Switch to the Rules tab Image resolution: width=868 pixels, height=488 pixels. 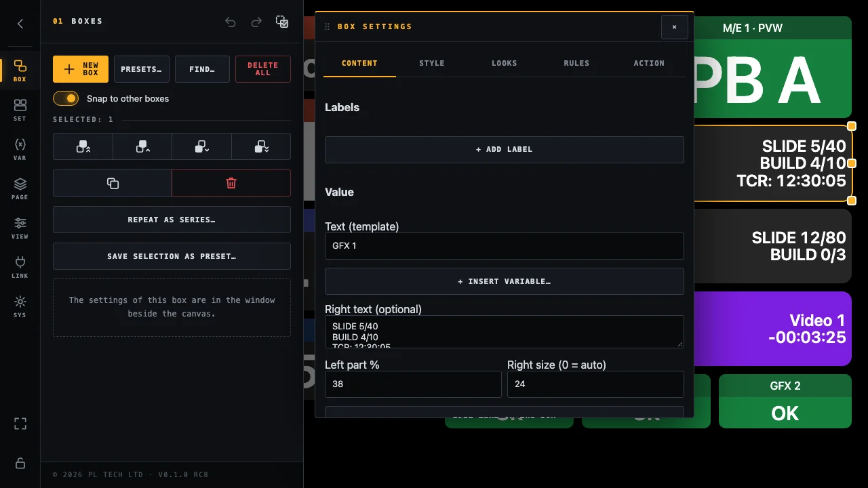576,63
